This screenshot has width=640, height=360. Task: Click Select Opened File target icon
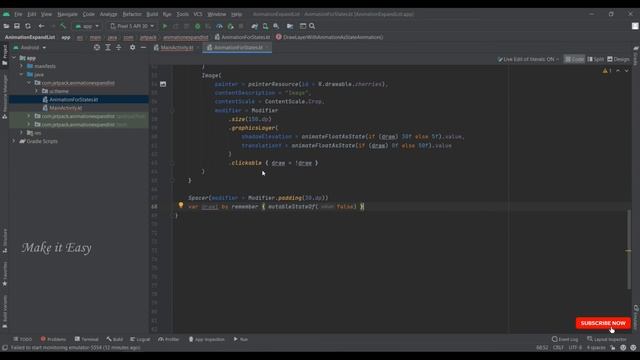97,47
